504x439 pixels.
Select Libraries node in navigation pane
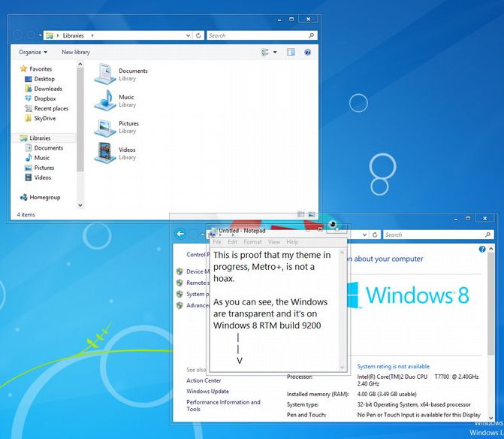[40, 138]
